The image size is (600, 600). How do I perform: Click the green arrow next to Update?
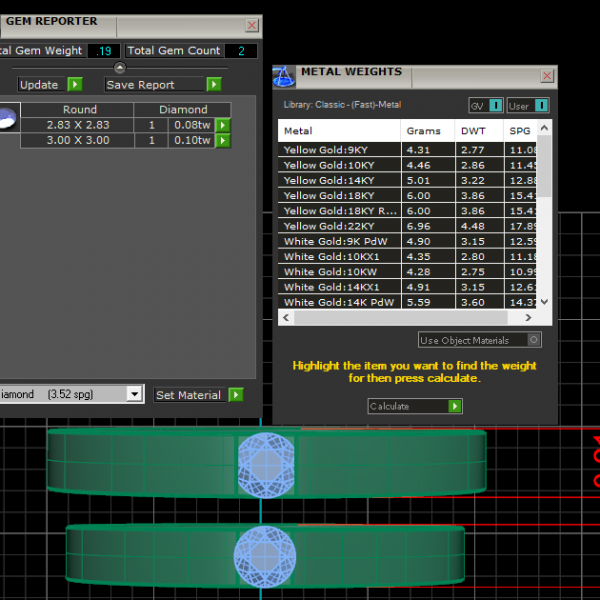(75, 85)
